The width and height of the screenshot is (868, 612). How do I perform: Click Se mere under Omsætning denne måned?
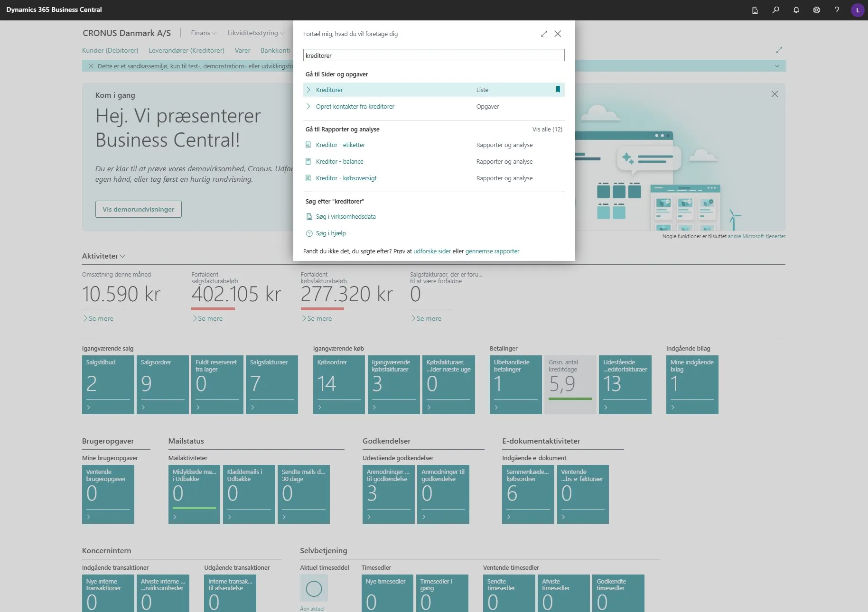click(x=98, y=318)
